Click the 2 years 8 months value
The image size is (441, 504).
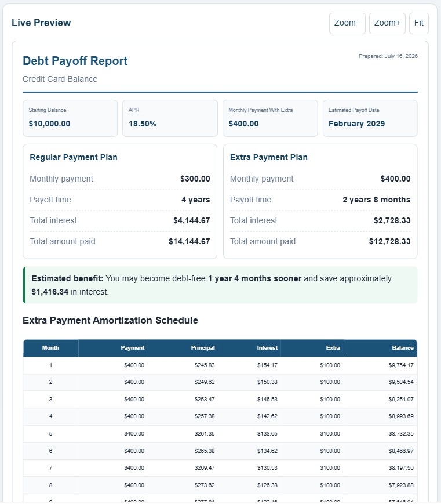[377, 200]
